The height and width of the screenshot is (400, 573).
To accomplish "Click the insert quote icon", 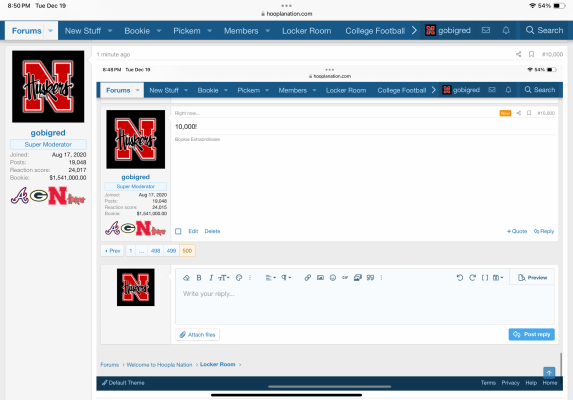I will click(x=370, y=278).
